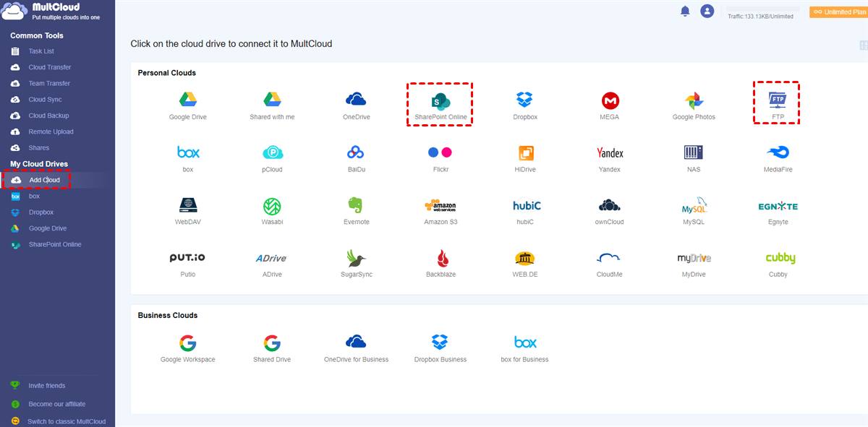Viewport: 868px width, 427px height.
Task: Open notifications bell
Action: [684, 11]
